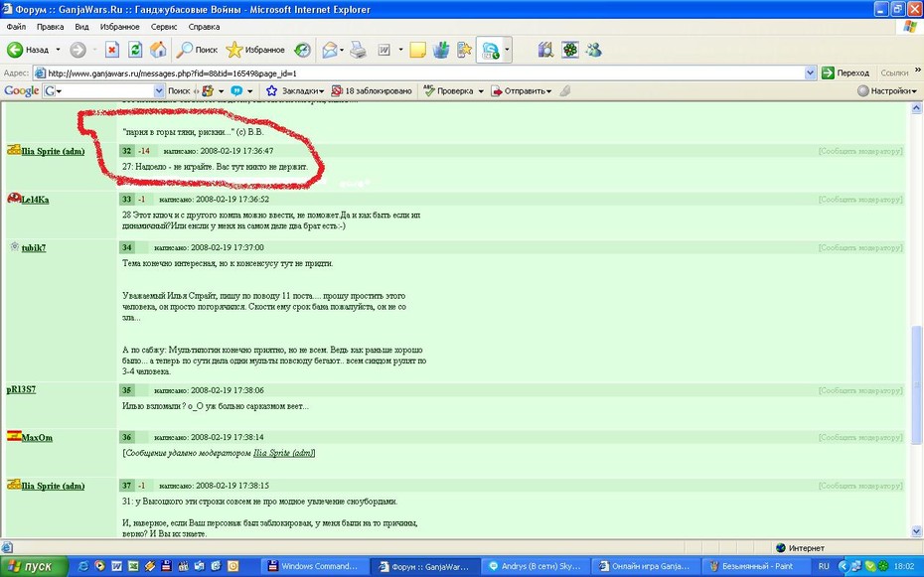Click the ICQ flower toolbar icon

click(570, 50)
